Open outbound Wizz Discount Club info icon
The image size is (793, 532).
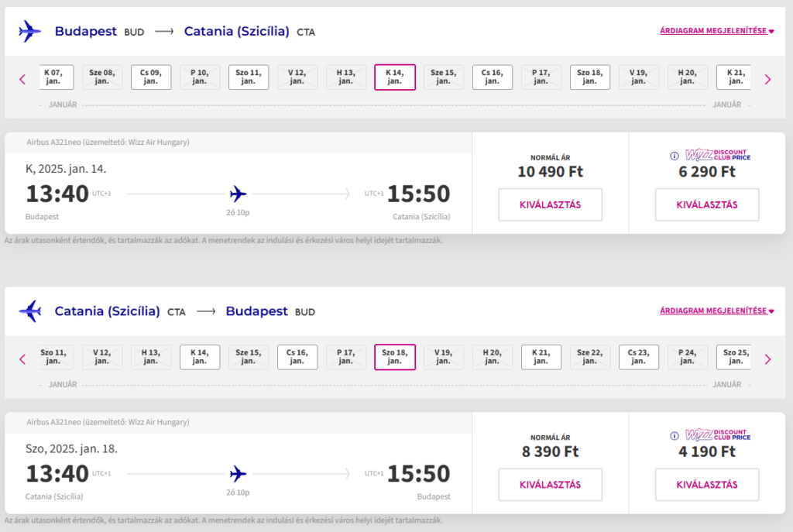tap(675, 156)
